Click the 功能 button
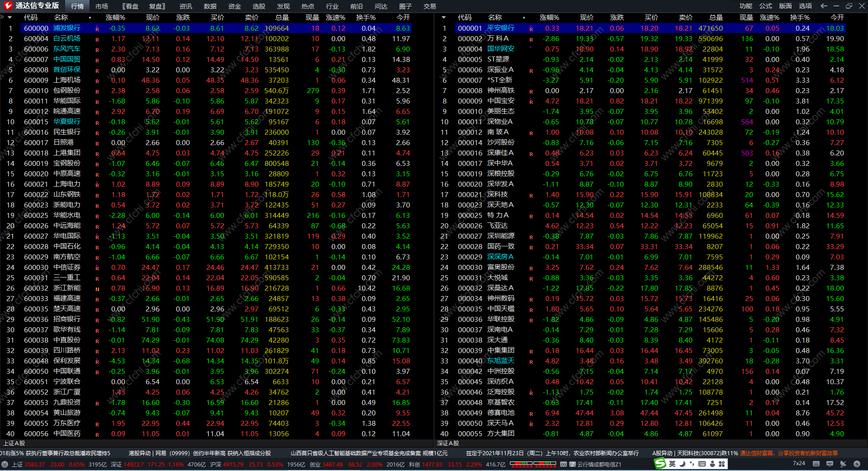 click(x=746, y=6)
